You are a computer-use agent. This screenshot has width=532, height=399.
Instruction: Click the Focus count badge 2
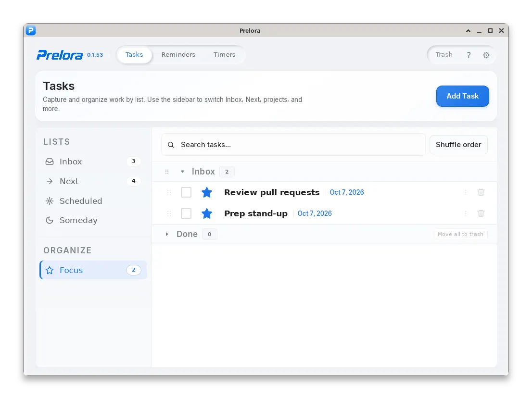[134, 270]
